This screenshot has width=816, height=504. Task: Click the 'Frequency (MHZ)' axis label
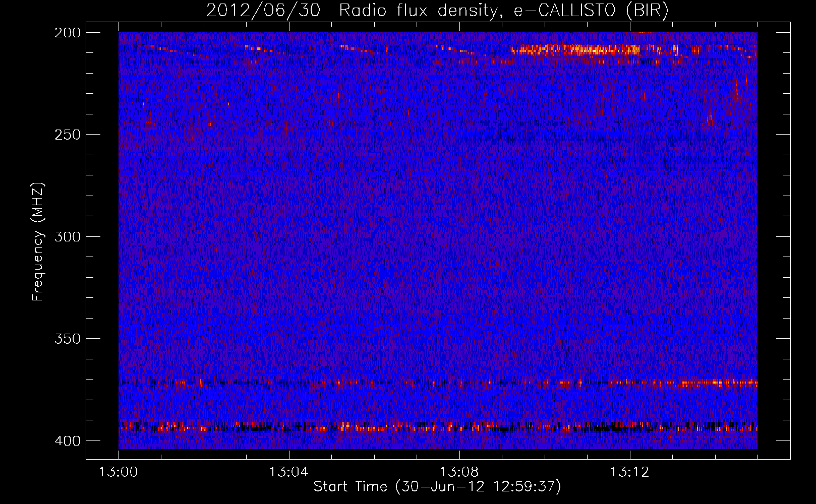38,242
